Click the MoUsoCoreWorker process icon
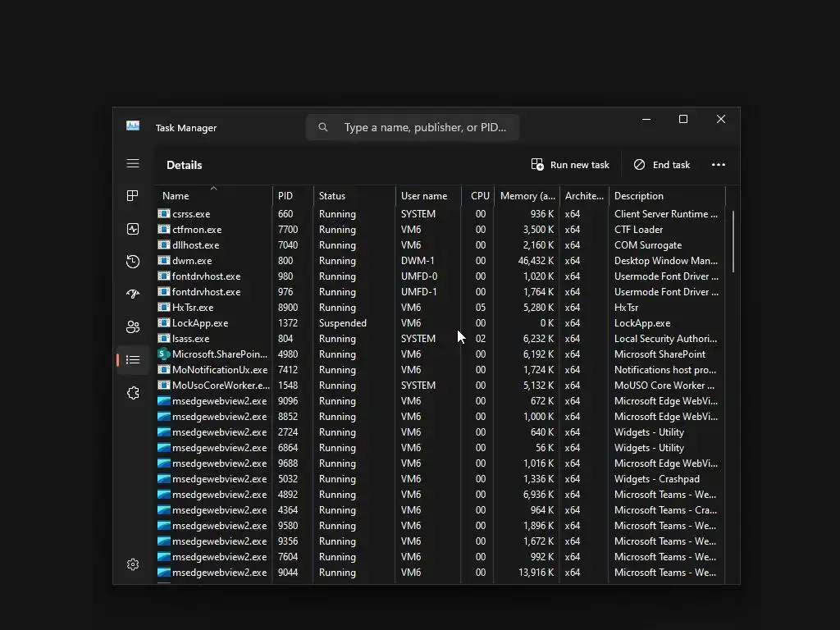 point(164,386)
